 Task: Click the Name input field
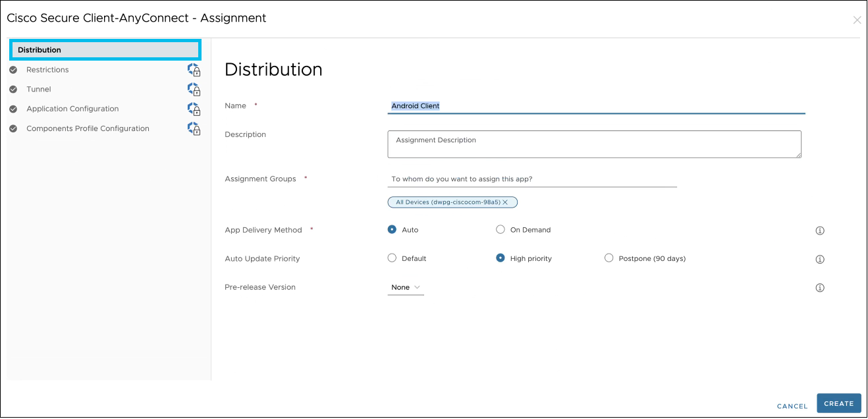coord(596,106)
